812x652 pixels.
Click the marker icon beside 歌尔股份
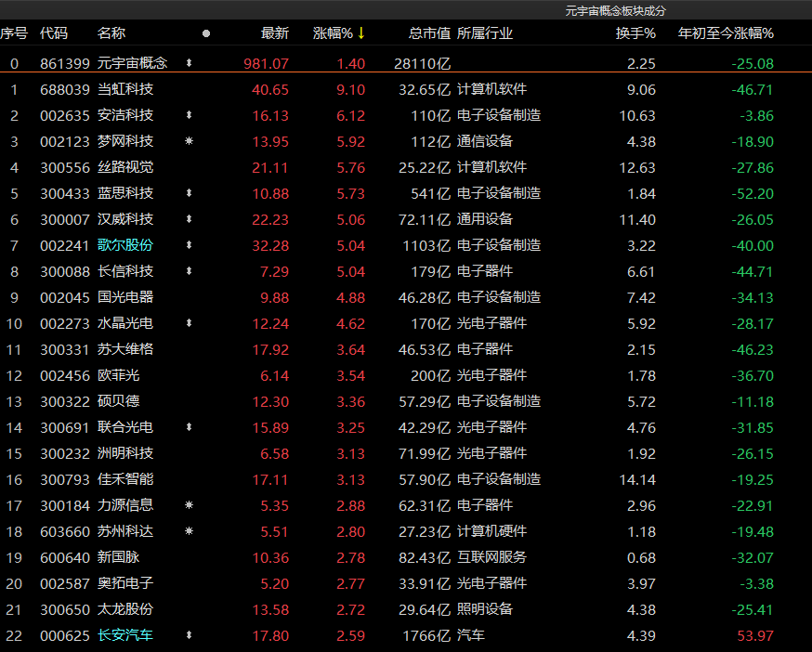pyautogui.click(x=190, y=245)
